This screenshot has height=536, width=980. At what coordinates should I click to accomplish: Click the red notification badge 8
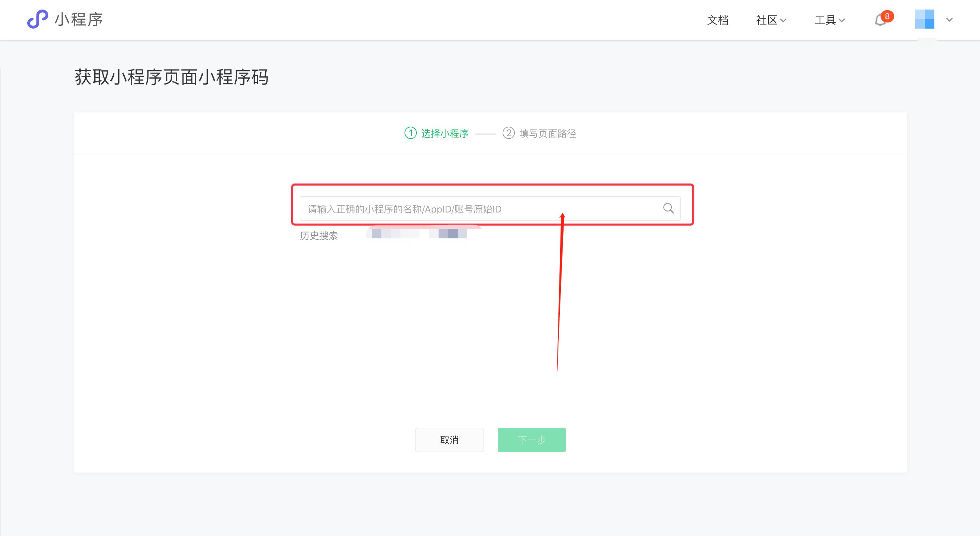tap(887, 16)
